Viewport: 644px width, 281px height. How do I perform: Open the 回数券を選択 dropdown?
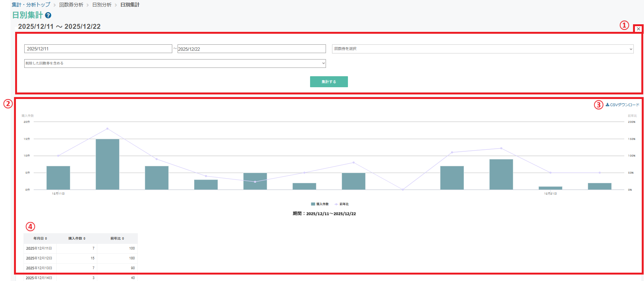pyautogui.click(x=482, y=49)
